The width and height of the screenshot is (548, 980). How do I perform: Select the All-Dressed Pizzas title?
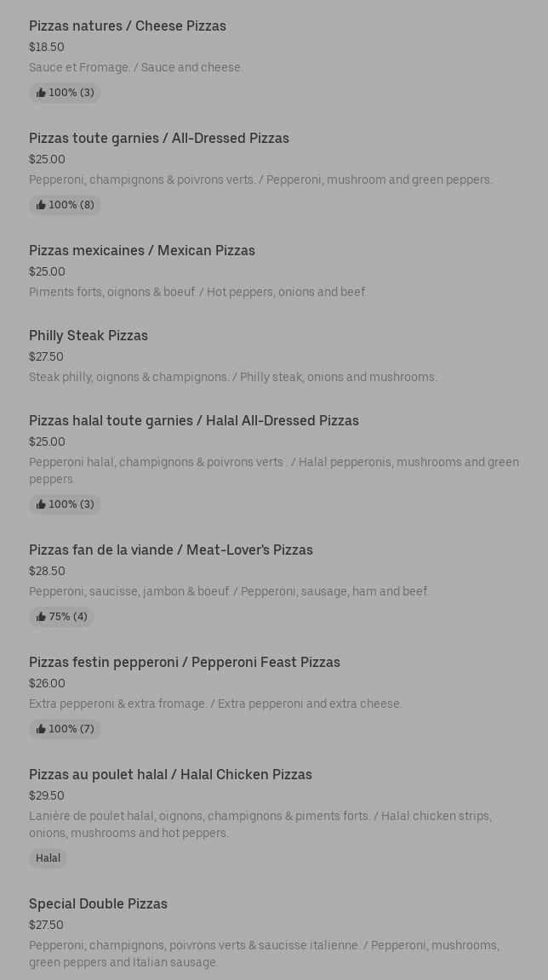click(159, 139)
